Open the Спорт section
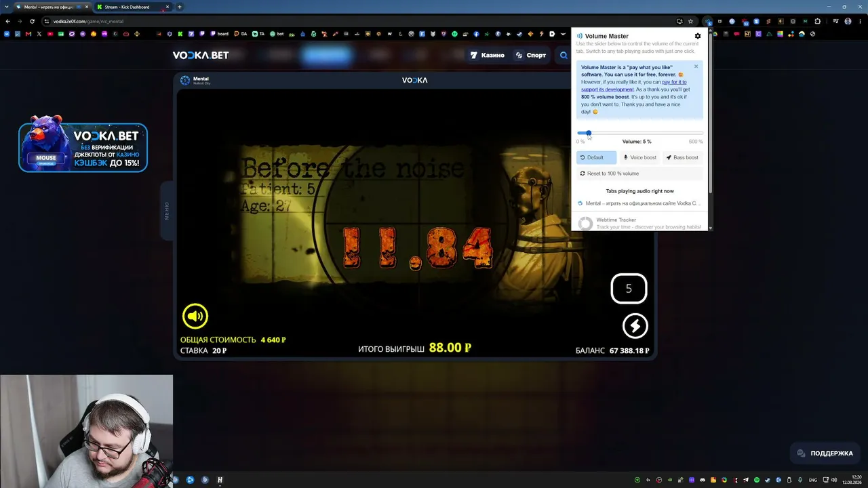 click(531, 55)
